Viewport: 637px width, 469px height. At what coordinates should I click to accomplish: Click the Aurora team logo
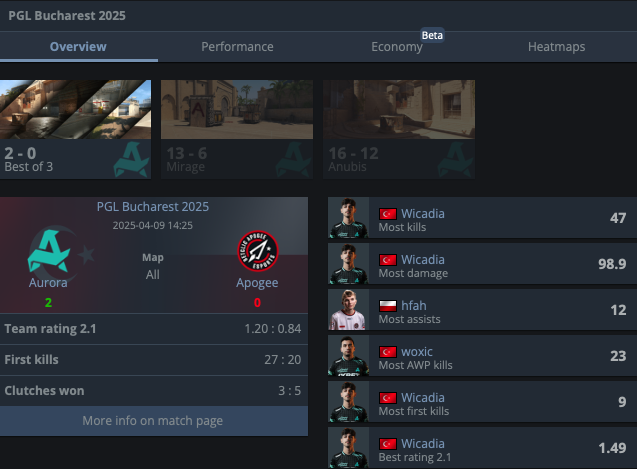coord(49,251)
